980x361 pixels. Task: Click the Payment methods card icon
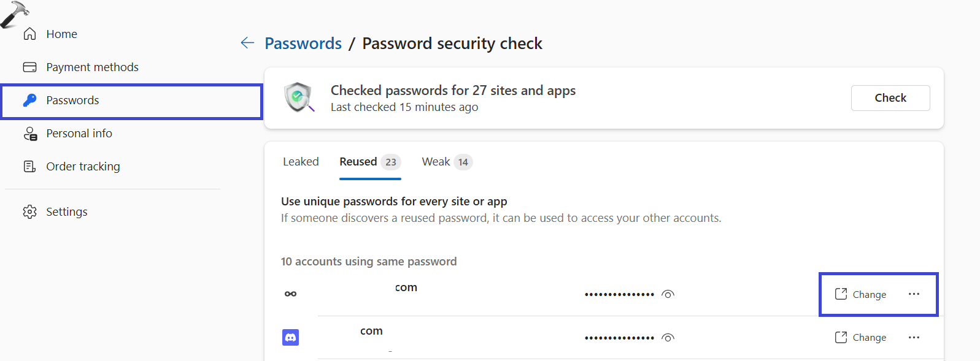[29, 67]
